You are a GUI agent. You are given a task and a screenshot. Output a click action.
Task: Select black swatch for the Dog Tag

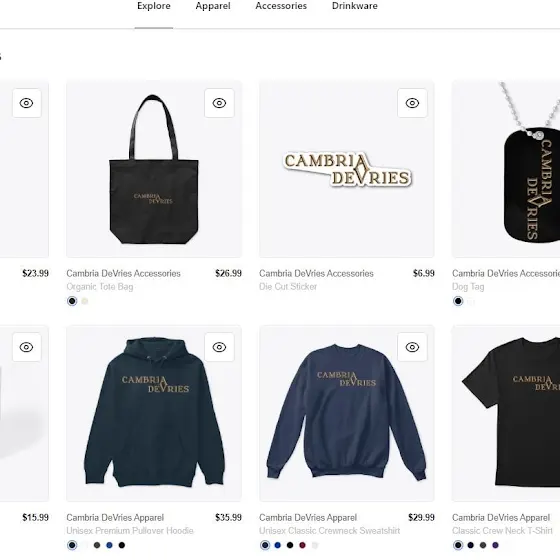[x=458, y=301]
